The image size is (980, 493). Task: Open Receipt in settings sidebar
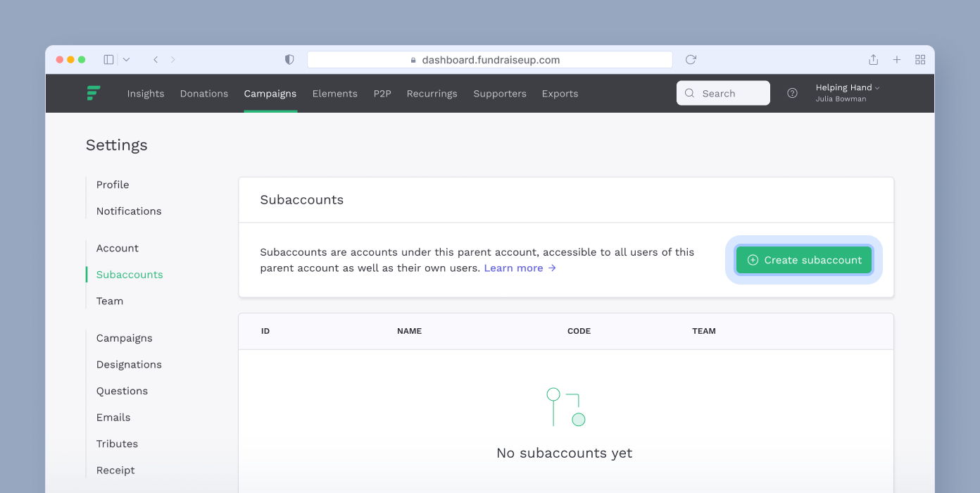[115, 470]
